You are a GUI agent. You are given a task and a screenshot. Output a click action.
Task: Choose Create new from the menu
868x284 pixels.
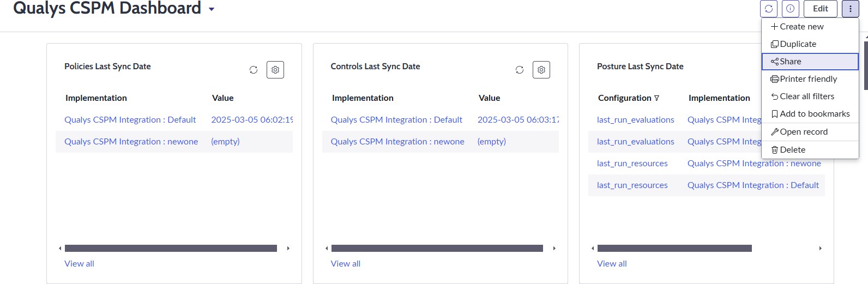point(810,27)
